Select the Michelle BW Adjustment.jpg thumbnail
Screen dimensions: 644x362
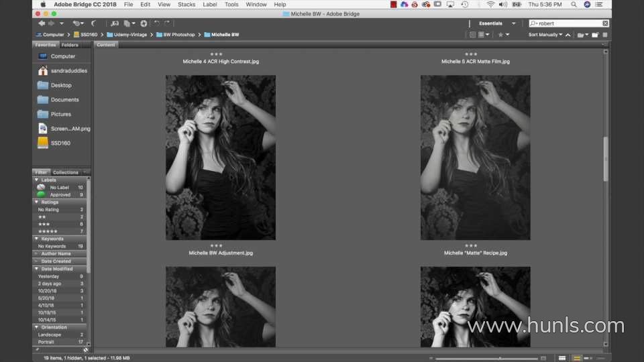coord(220,158)
